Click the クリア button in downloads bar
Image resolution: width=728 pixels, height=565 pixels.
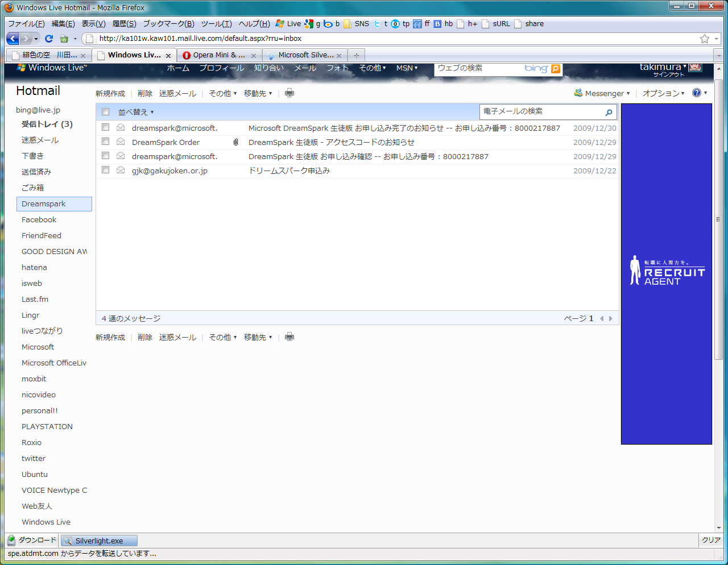click(x=711, y=540)
